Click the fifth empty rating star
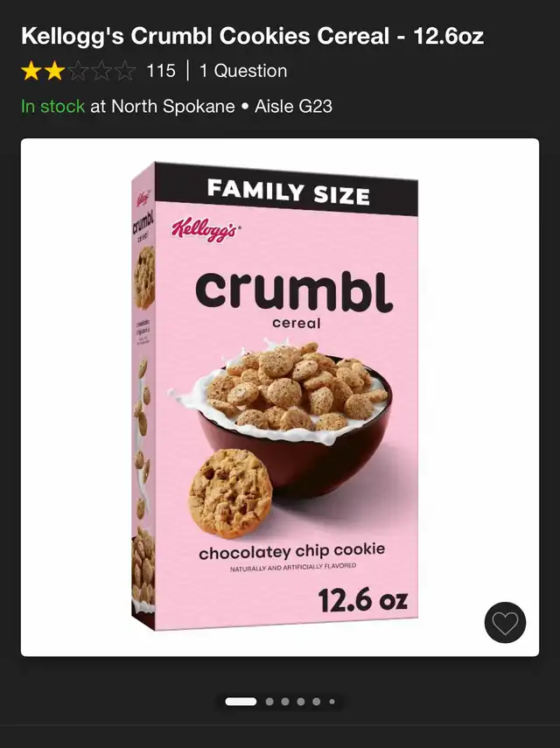Screen dimensions: 560x748 pos(124,71)
